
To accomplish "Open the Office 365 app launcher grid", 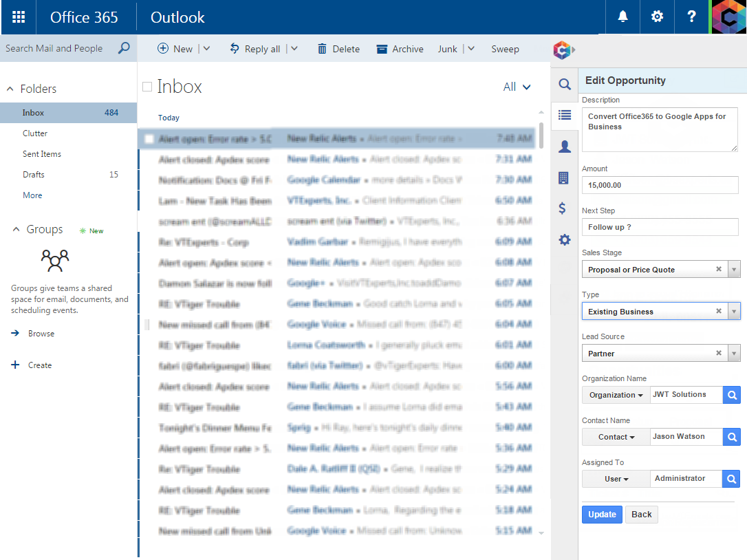I will point(19,17).
